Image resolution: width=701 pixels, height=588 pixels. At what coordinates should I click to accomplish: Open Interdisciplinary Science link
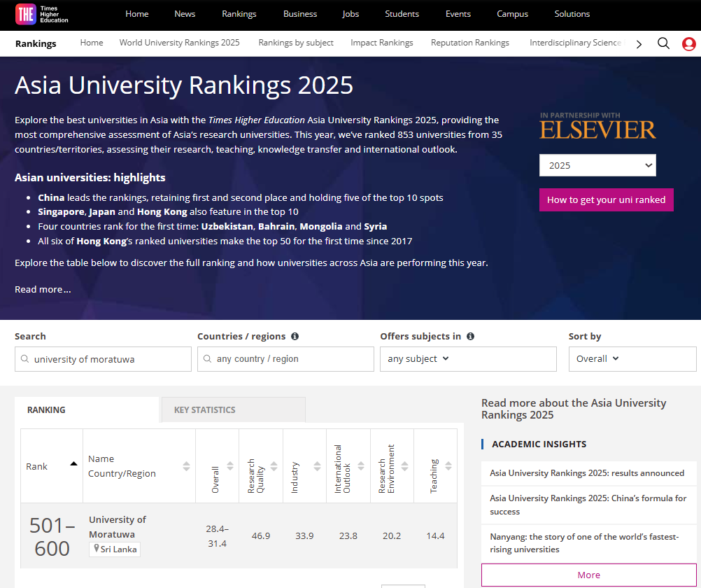pyautogui.click(x=575, y=43)
